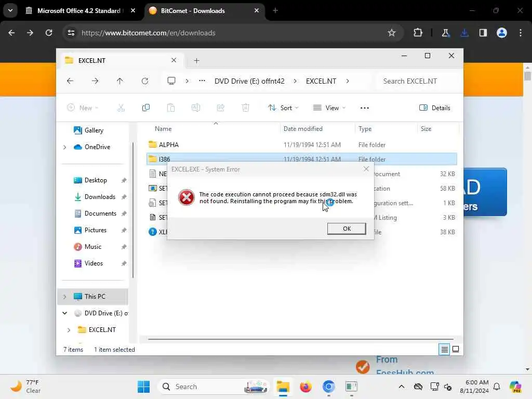The image size is (532, 399).
Task: Sort files by Name column
Action: tap(163, 129)
